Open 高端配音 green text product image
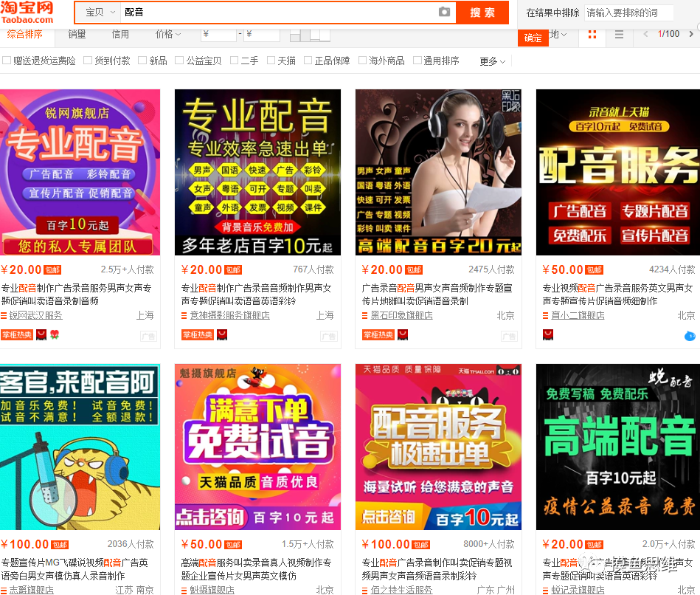The width and height of the screenshot is (700, 595). point(618,447)
